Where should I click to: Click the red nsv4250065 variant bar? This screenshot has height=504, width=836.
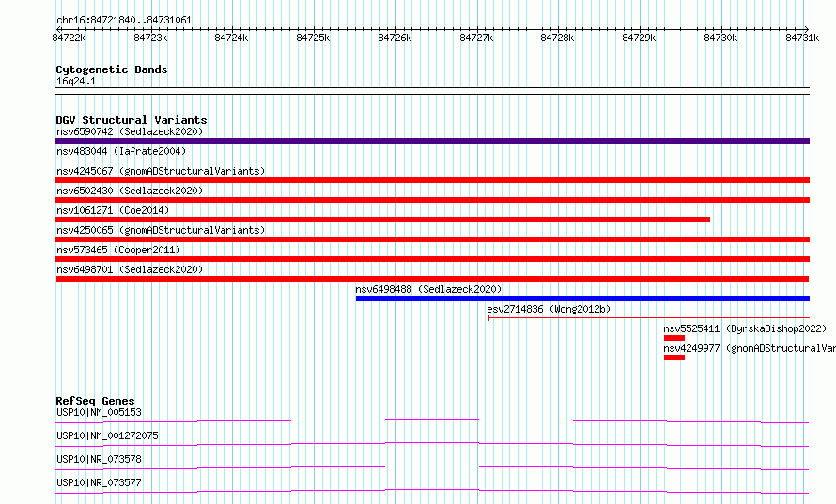point(432,239)
